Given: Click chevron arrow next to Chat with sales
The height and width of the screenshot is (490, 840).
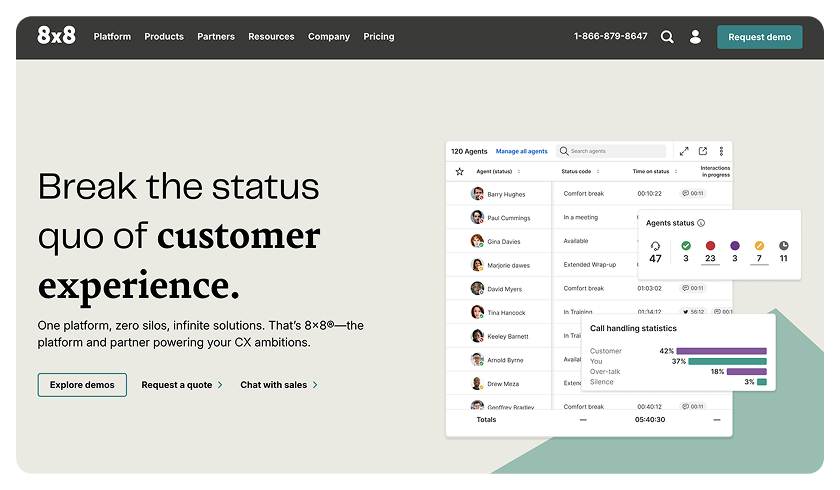Looking at the screenshot, I should [315, 385].
